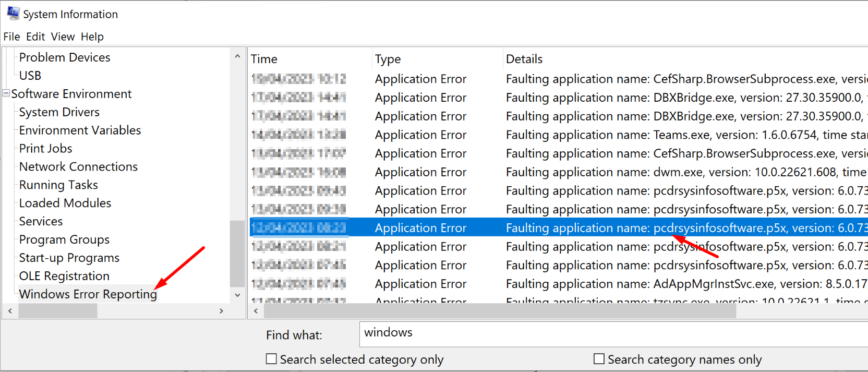
Task: Open the View menu
Action: pyautogui.click(x=63, y=37)
